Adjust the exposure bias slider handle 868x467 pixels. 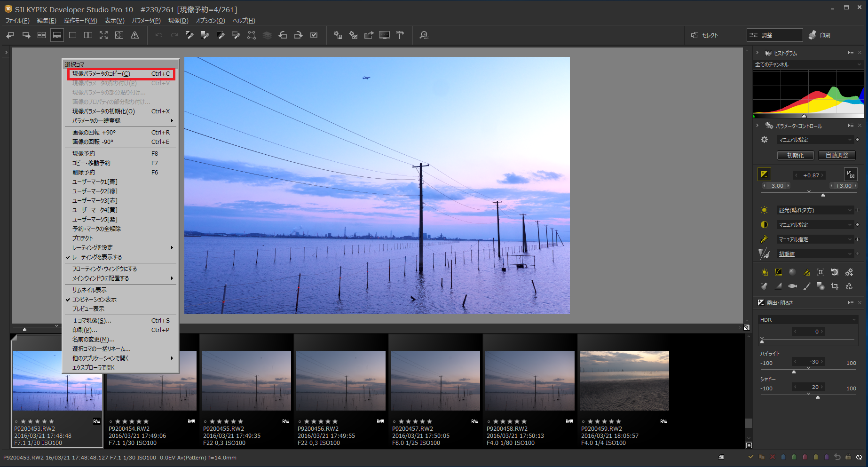click(823, 194)
